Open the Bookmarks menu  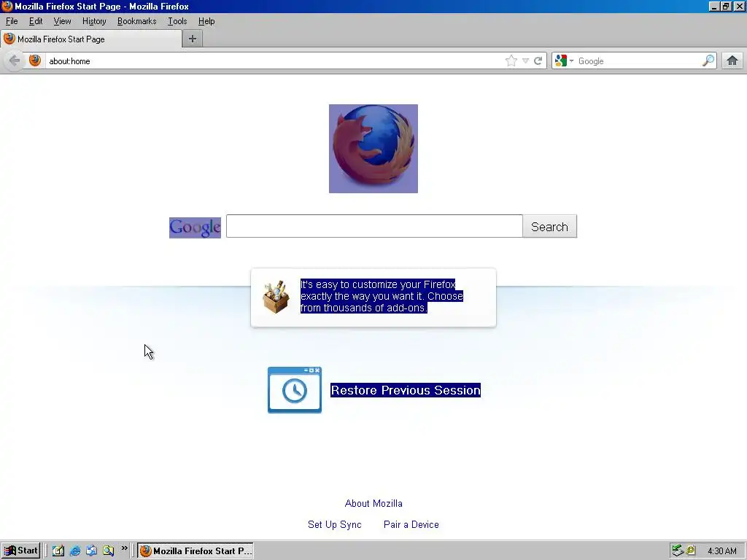pyautogui.click(x=136, y=21)
